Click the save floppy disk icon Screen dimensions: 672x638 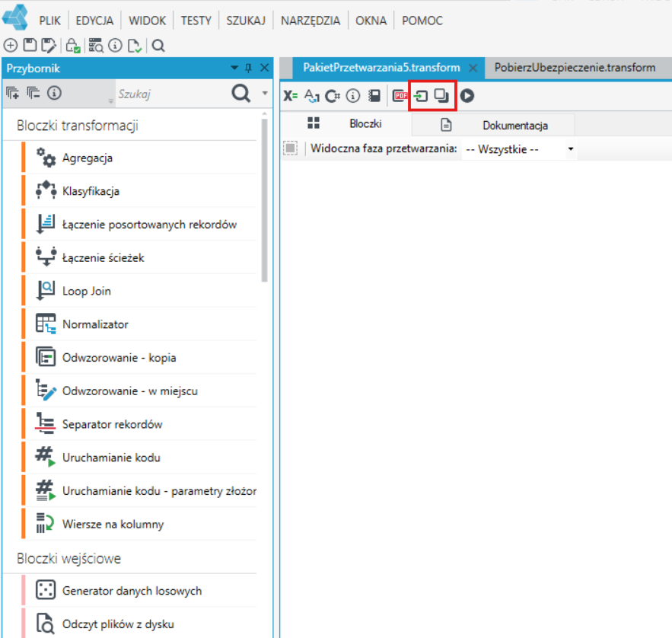point(30,45)
